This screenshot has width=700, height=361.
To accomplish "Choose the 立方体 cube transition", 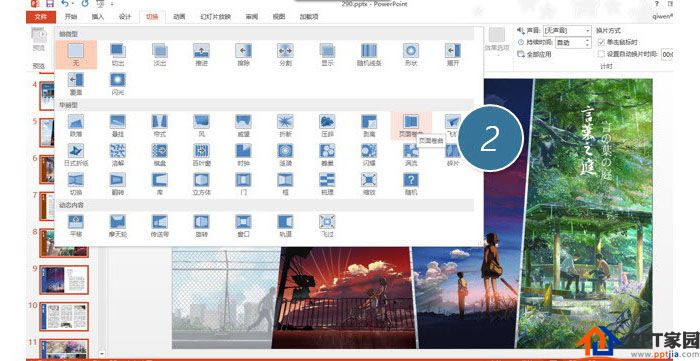I will pyautogui.click(x=201, y=184).
